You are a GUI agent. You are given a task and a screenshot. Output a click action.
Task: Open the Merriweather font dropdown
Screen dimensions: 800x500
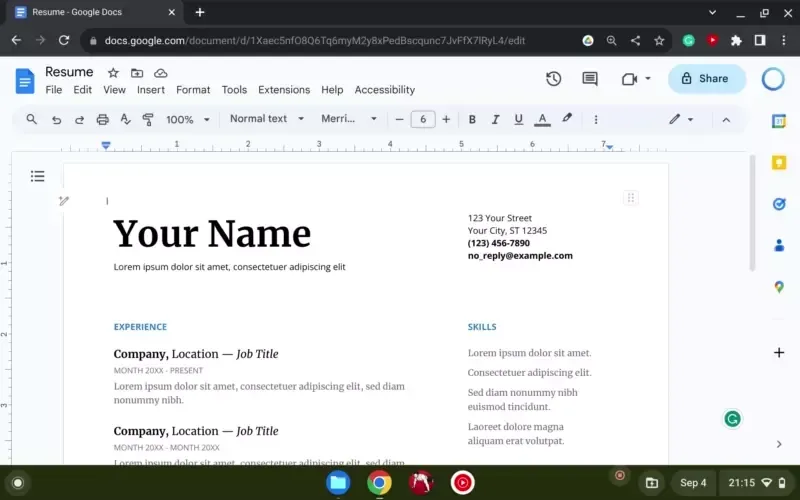pyautogui.click(x=349, y=118)
